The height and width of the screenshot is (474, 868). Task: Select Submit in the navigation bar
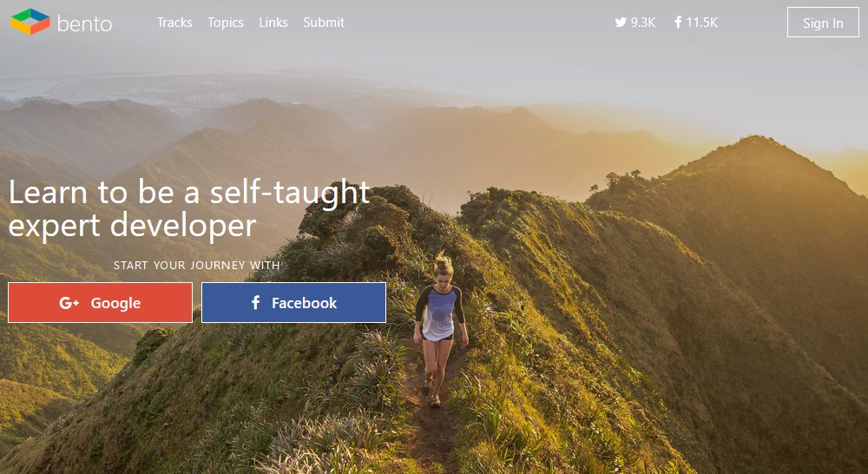(324, 23)
